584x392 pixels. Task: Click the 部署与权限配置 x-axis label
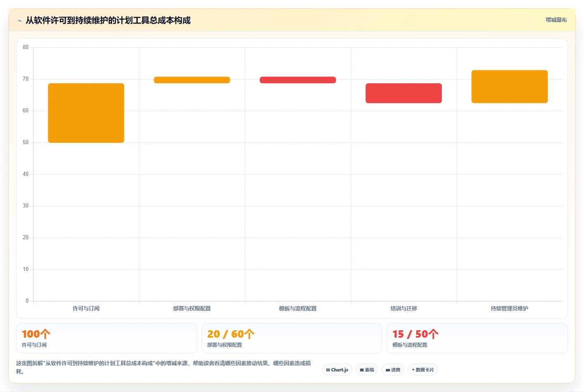point(192,308)
